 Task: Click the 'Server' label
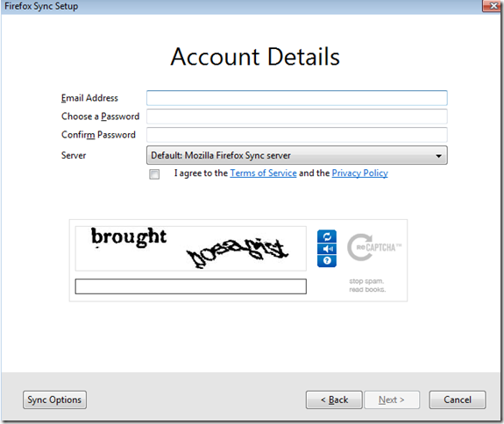click(x=74, y=155)
